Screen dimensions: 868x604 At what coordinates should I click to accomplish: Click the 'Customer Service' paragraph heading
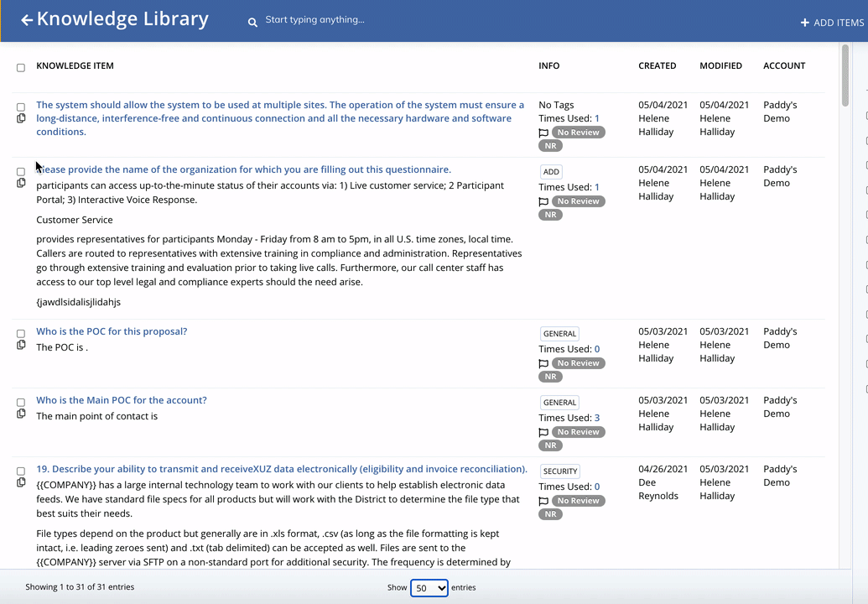tap(74, 220)
